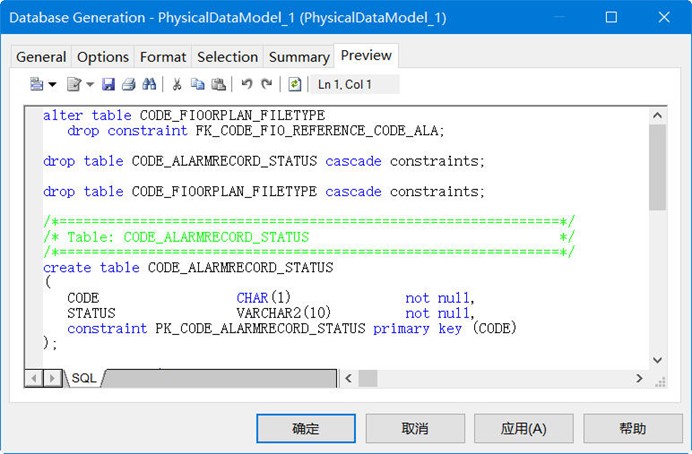Refresh the preview with the green refresh icon
Image resolution: width=692 pixels, height=454 pixels.
(x=294, y=84)
